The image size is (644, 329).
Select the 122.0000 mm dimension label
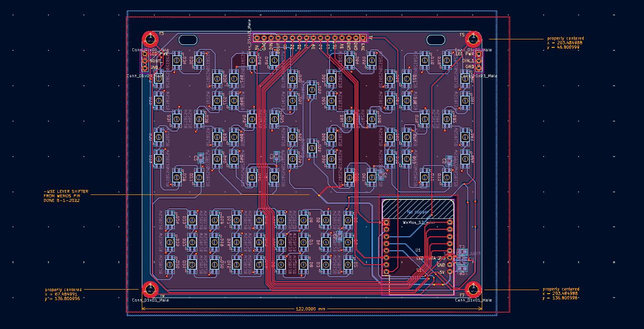point(311,309)
